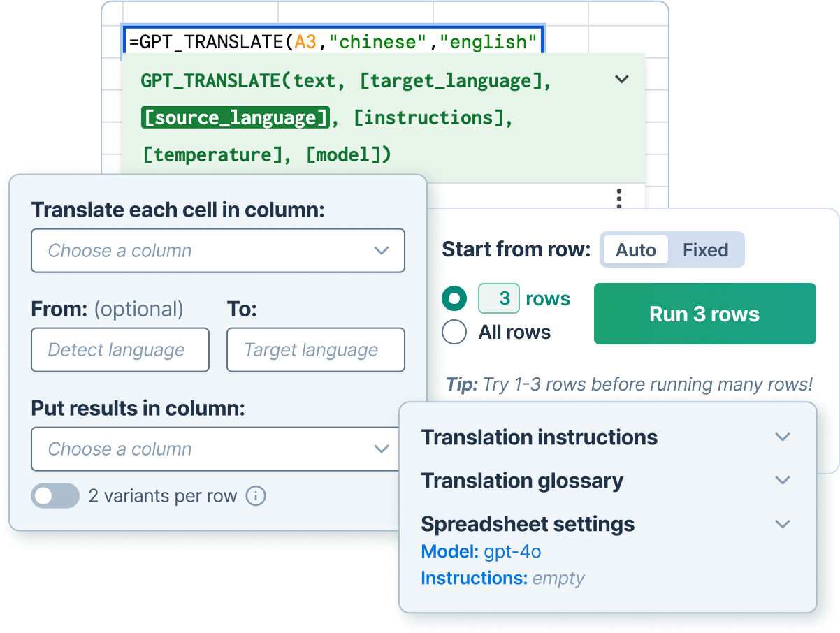The height and width of the screenshot is (633, 840).
Task: Collapse the GPT_TRANSLATE formula help popup
Action: tap(621, 80)
